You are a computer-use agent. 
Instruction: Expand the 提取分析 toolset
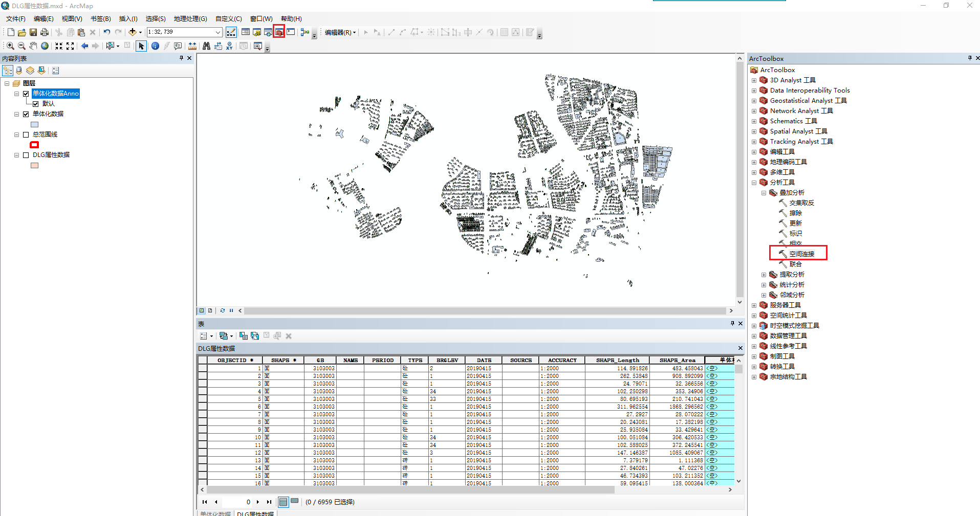764,275
